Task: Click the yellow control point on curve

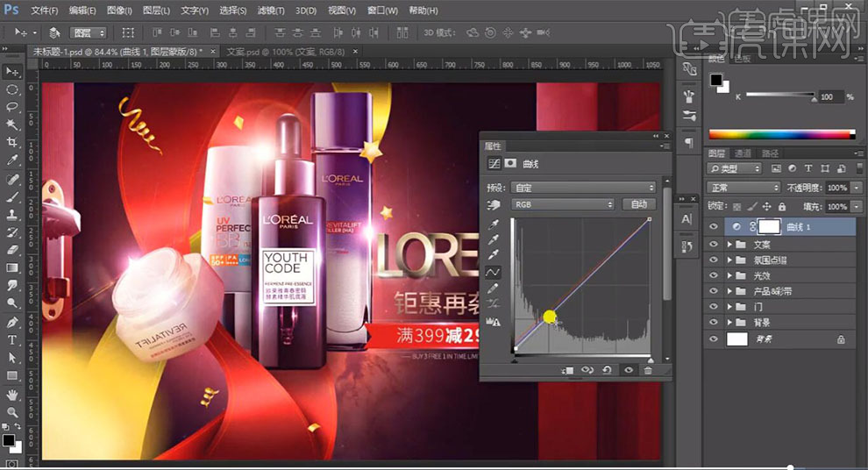Action: coord(549,317)
